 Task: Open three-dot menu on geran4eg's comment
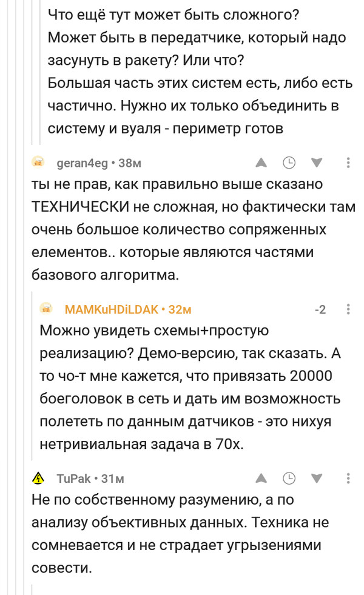348,163
